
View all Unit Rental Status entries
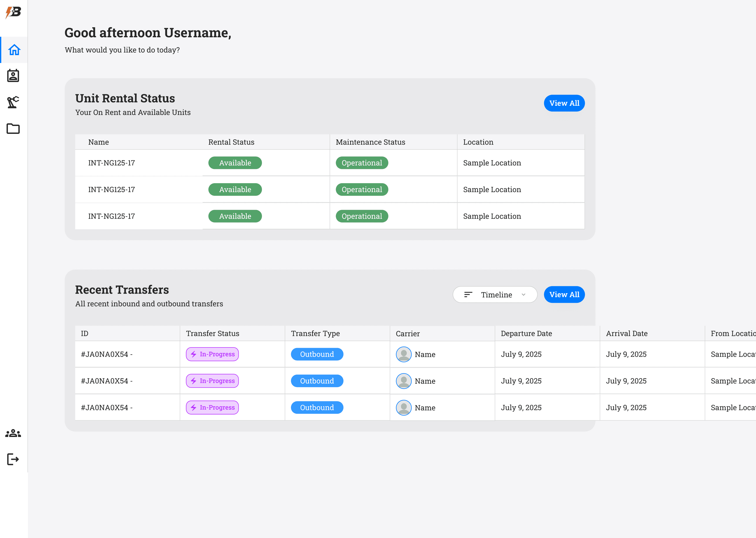tap(564, 103)
